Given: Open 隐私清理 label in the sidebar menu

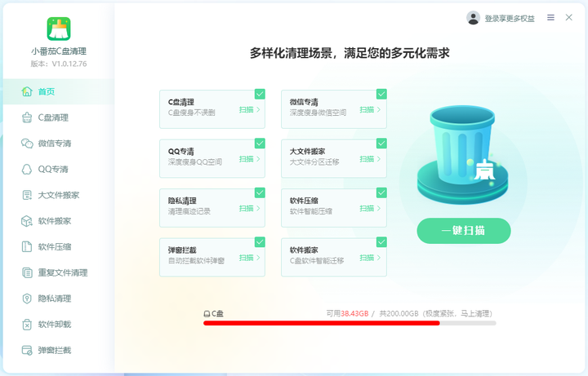Looking at the screenshot, I should 55,299.
